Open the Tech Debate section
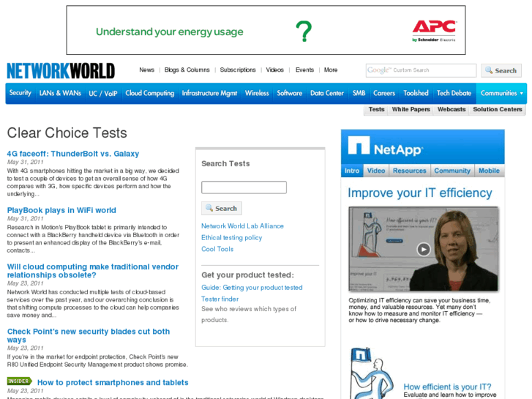Screen dimensions: 532x399 [454, 93]
